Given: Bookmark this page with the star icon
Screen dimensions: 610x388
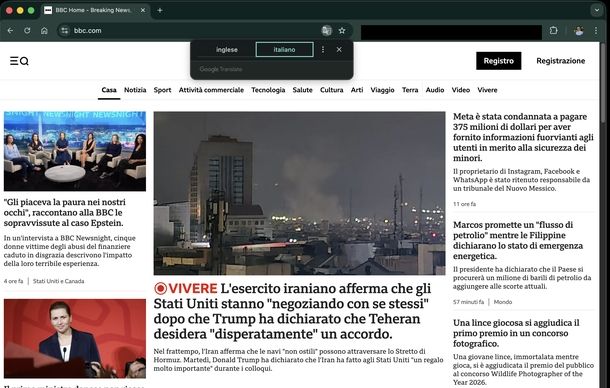Looking at the screenshot, I should coord(342,30).
